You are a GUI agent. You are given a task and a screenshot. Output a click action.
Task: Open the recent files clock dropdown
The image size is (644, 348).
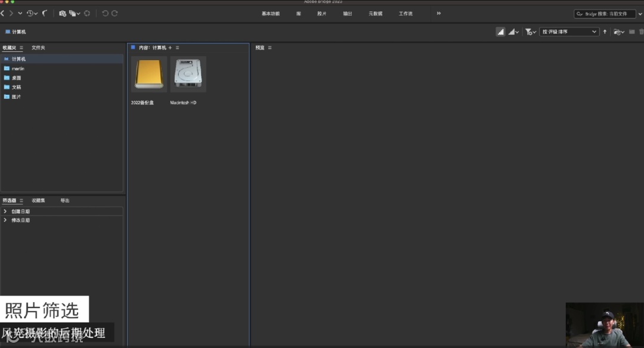point(32,14)
